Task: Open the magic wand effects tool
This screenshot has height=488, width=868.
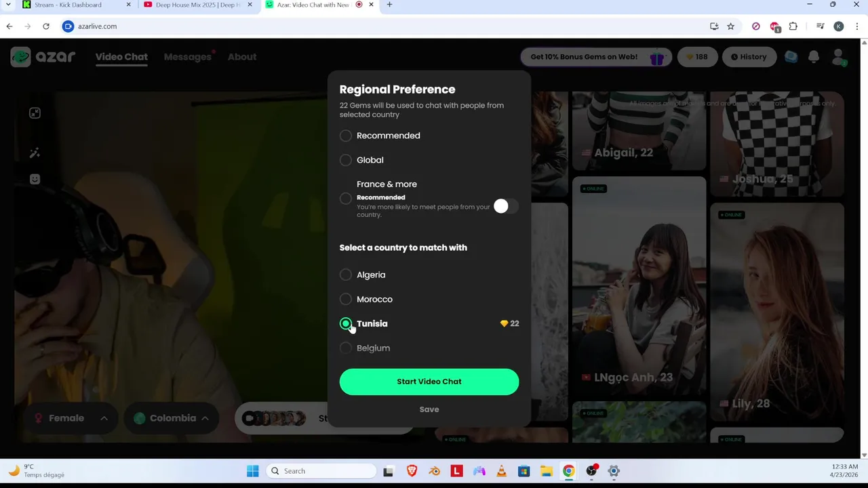Action: click(x=35, y=152)
